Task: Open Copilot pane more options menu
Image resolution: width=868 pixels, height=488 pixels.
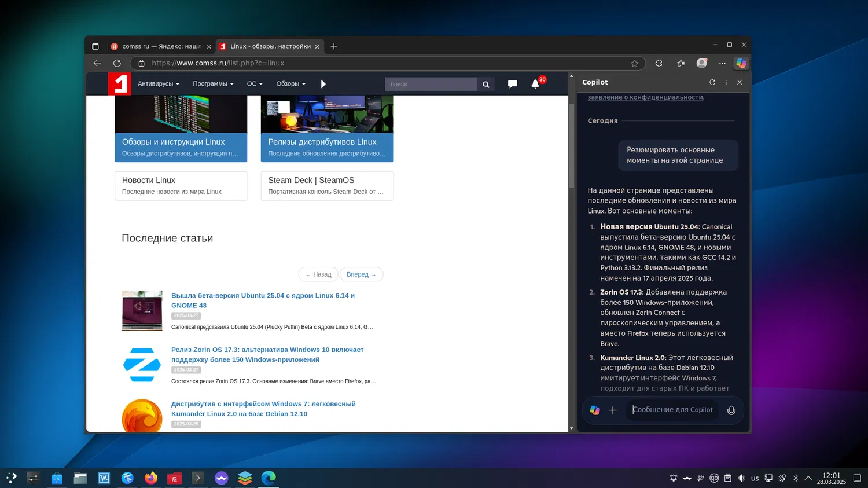Action: coord(726,82)
